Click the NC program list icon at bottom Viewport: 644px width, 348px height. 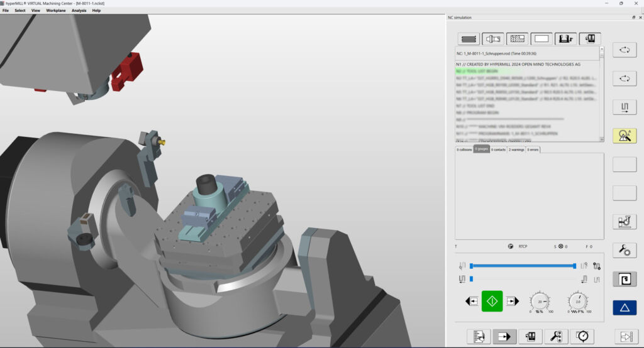click(x=477, y=337)
